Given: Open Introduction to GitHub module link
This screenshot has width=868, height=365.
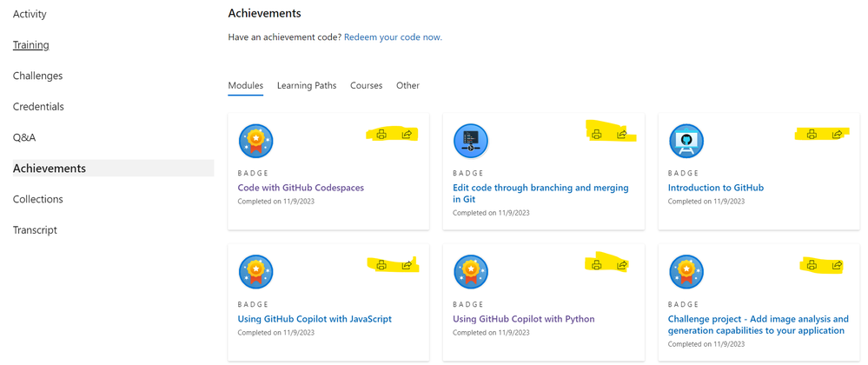Looking at the screenshot, I should pos(716,188).
